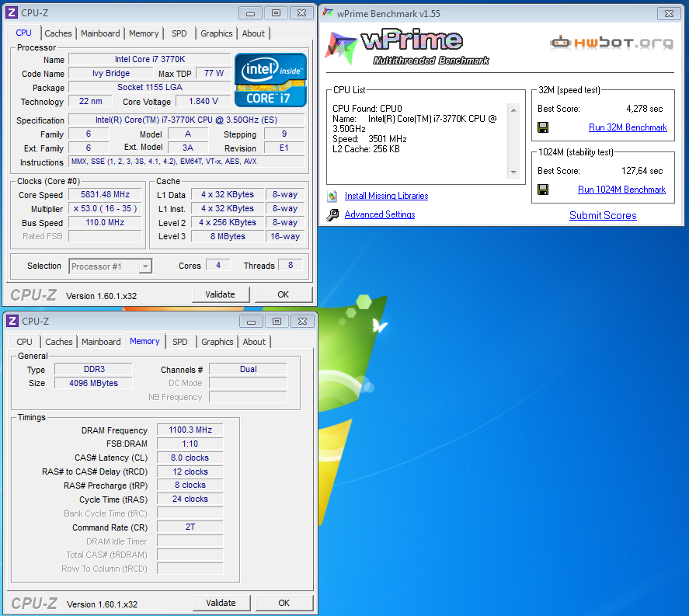This screenshot has height=616, width=689.
Task: Click the FSB:DRAM value 1:10
Action: (x=190, y=444)
